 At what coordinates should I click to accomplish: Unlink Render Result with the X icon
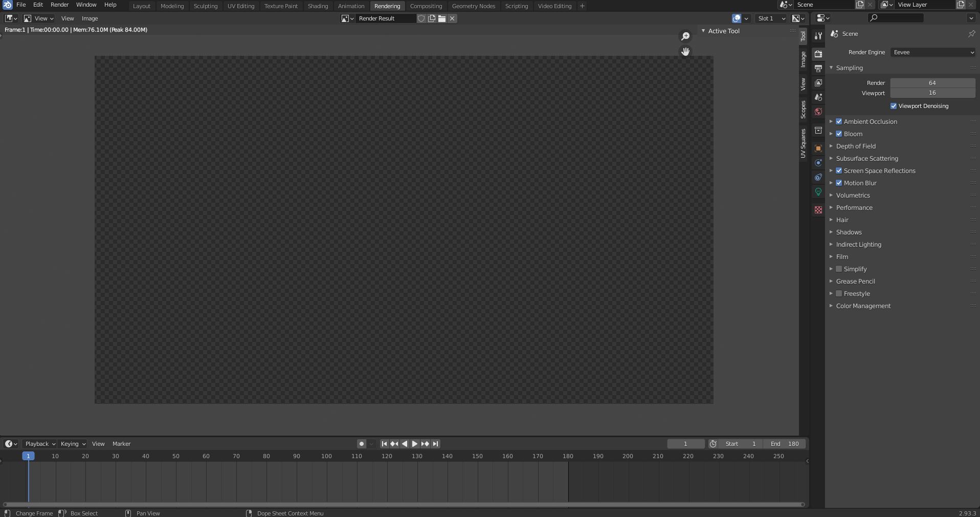coord(452,18)
